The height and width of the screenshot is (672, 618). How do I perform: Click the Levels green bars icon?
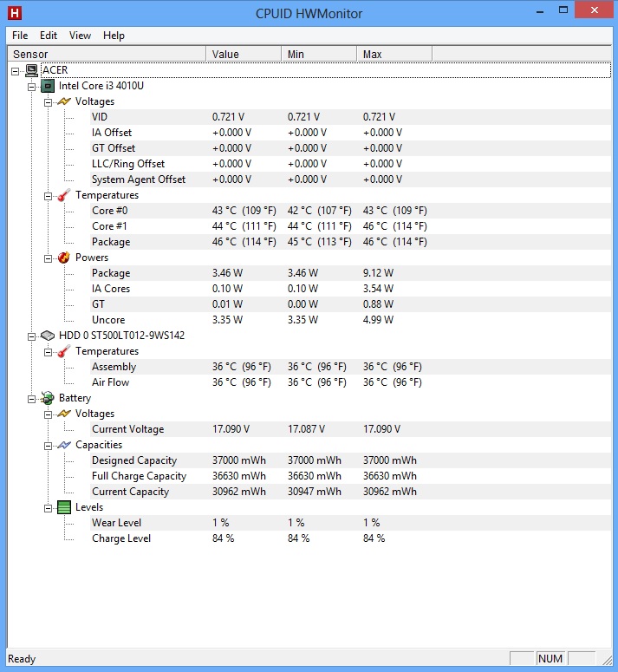(x=64, y=507)
